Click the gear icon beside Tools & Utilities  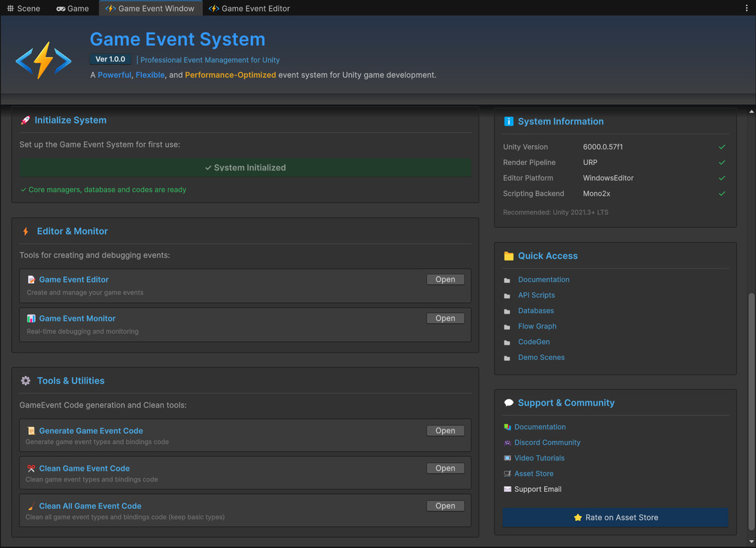(x=25, y=381)
